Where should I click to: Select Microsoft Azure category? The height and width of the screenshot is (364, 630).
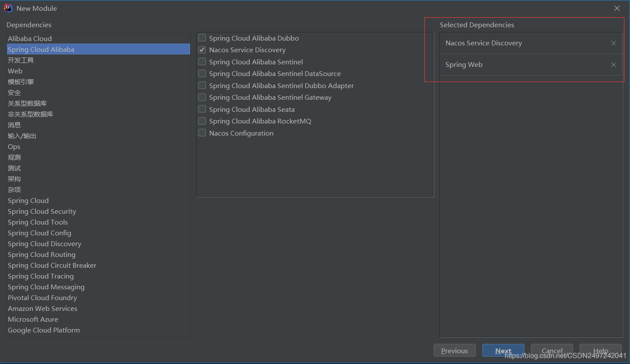point(99,319)
